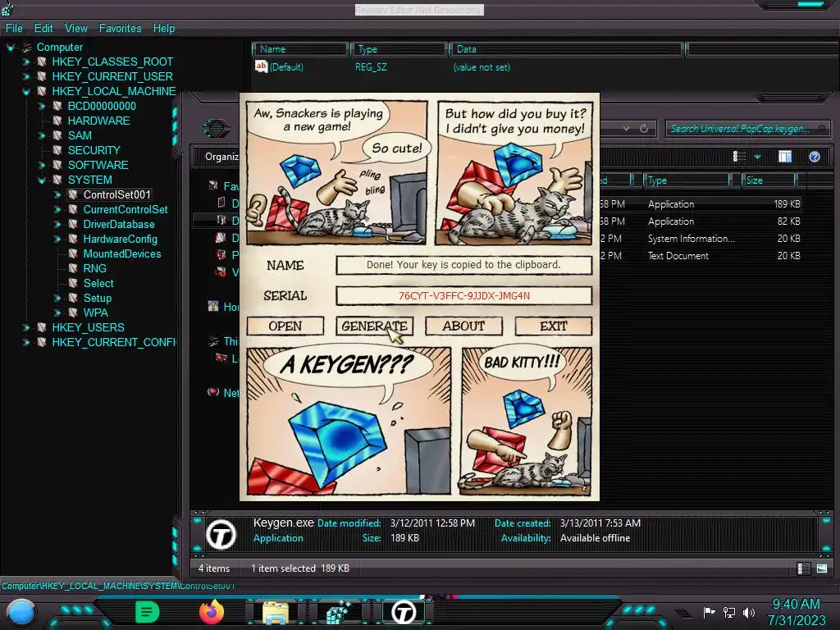Switch to Registry Editor taskbar icon
The image size is (840, 630).
click(x=339, y=612)
